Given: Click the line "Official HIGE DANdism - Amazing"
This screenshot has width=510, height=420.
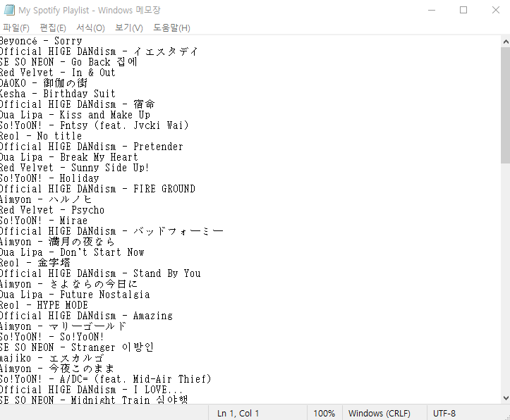Looking at the screenshot, I should coord(86,316).
